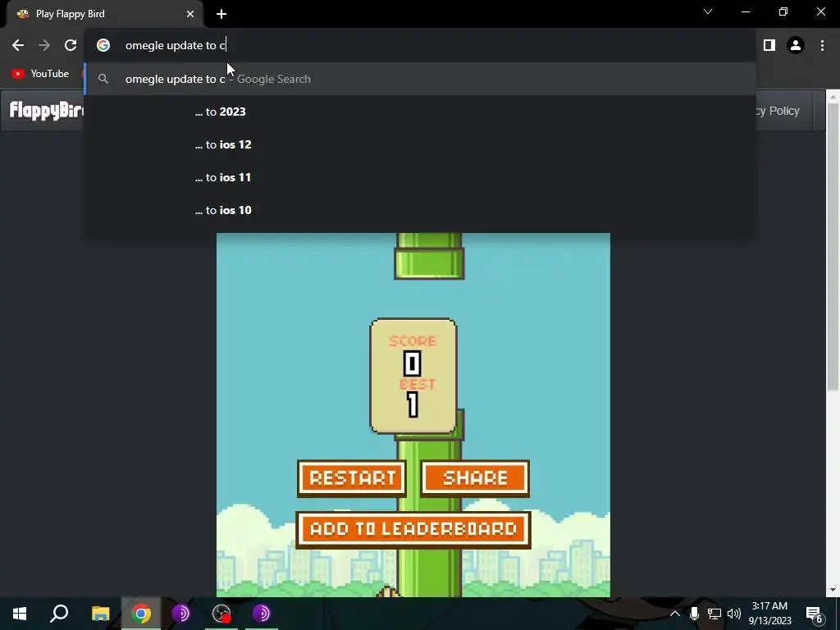Open the notification center icon
This screenshot has height=630, width=840.
pyautogui.click(x=815, y=614)
